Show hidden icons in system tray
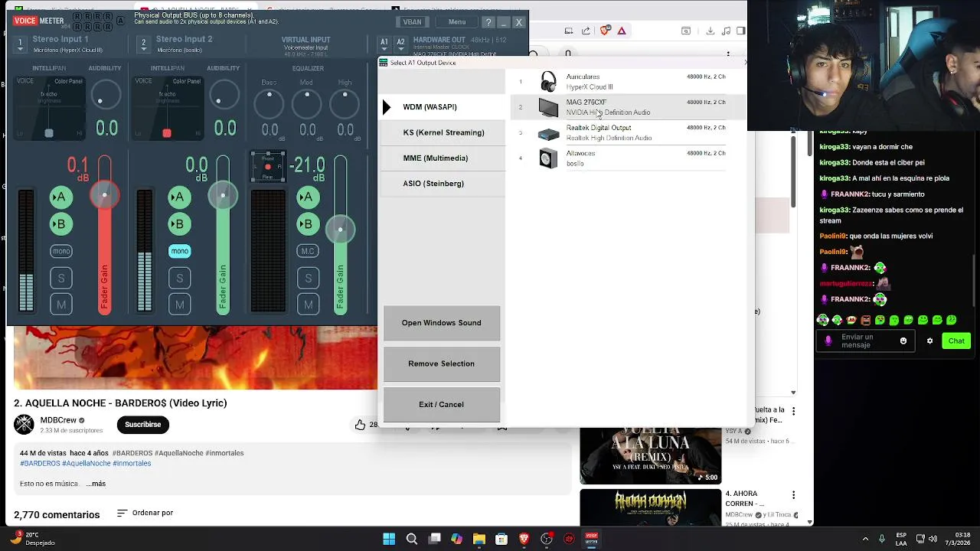The height and width of the screenshot is (551, 980). [865, 539]
